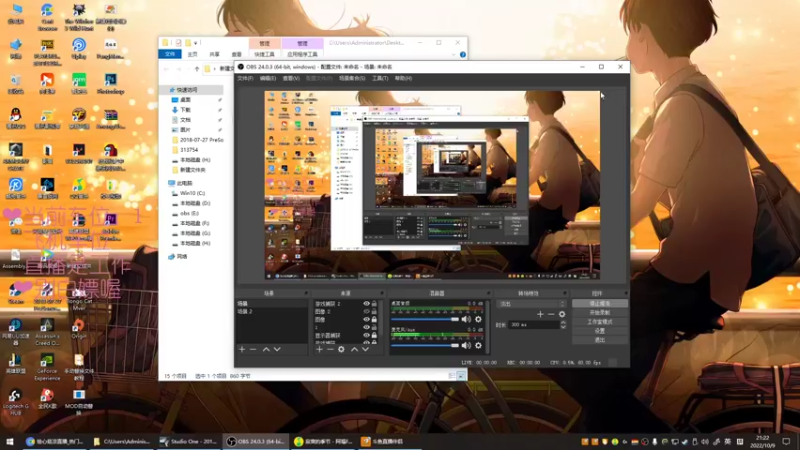Open OBS 文件(F) menu
Screen dimensions: 800x450
click(x=245, y=79)
